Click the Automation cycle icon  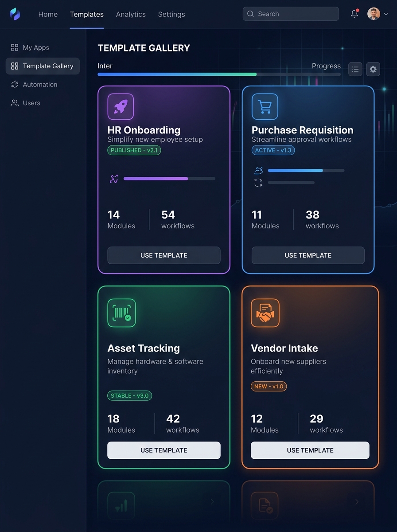(x=15, y=84)
